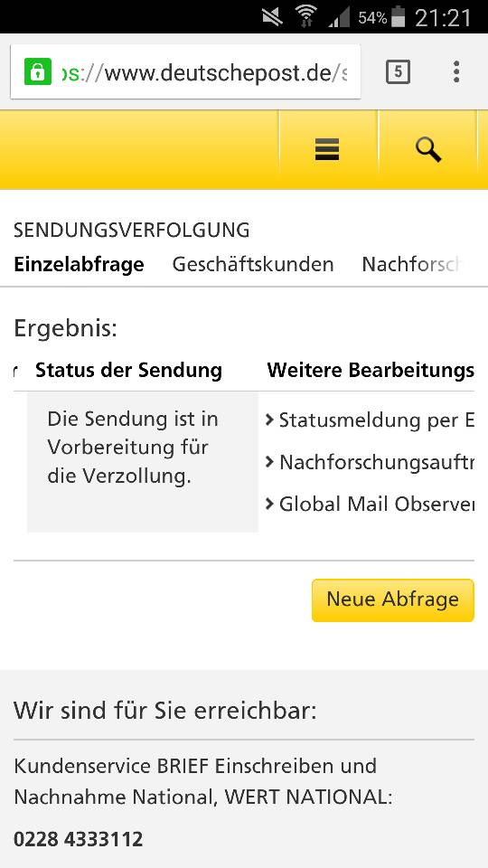Viewport: 488px width, 868px height.
Task: Open Chrome's three-dot overflow menu
Action: click(x=455, y=72)
